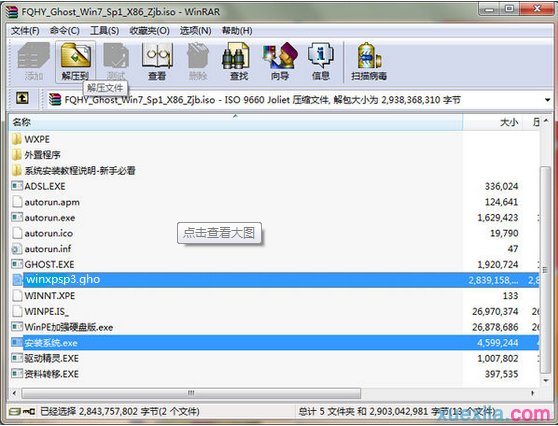Viewport: 558px width, 426px height.
Task: Click the scroll down arrow
Action: pyautogui.click(x=546, y=380)
